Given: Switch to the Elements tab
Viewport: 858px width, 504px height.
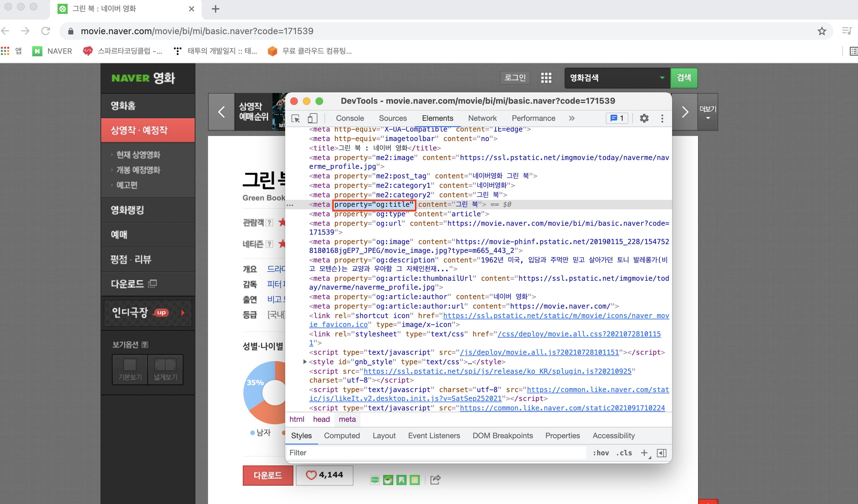Looking at the screenshot, I should pyautogui.click(x=437, y=118).
